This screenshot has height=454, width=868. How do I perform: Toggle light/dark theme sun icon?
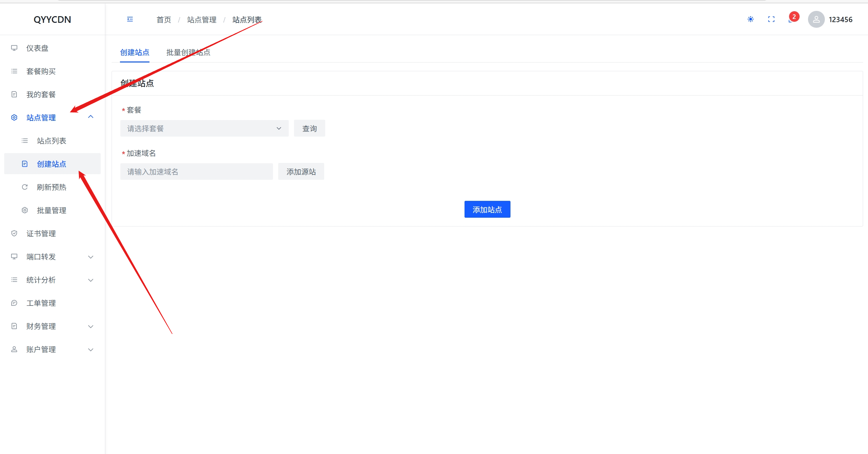pos(750,19)
